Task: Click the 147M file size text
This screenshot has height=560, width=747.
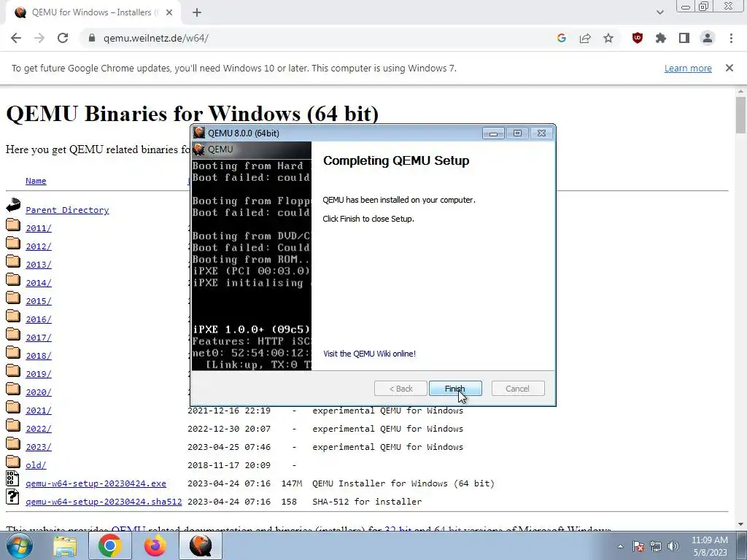Action: 292,484
